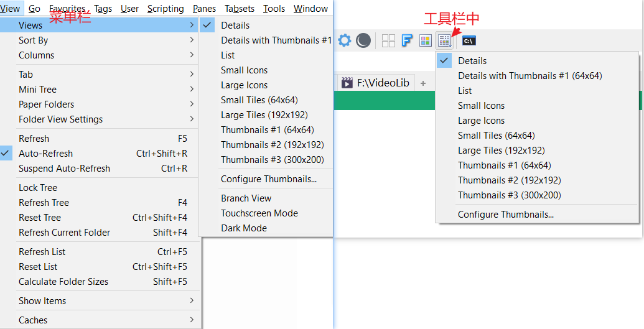
Task: Open Configure Thumbnails... in toolbar dropdown
Action: [x=537, y=215]
